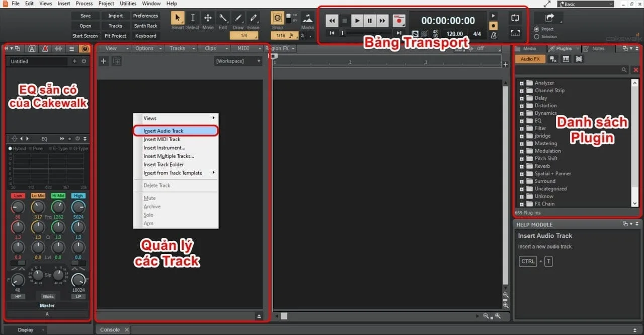Viewport: 644px width, 335px height.
Task: Pause playback with the Pause button
Action: pyautogui.click(x=370, y=21)
